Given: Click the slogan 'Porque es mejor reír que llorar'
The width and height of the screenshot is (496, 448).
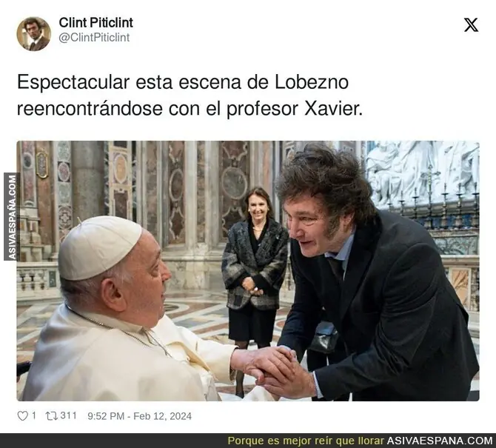Looking at the screenshot, I should pos(306,441).
